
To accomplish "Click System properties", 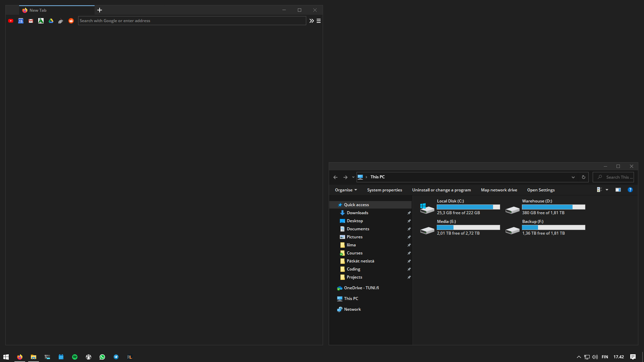I will pyautogui.click(x=384, y=190).
